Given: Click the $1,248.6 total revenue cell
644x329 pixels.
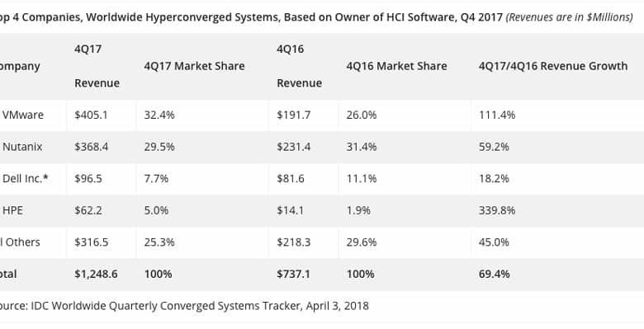Looking at the screenshot, I should point(96,274).
